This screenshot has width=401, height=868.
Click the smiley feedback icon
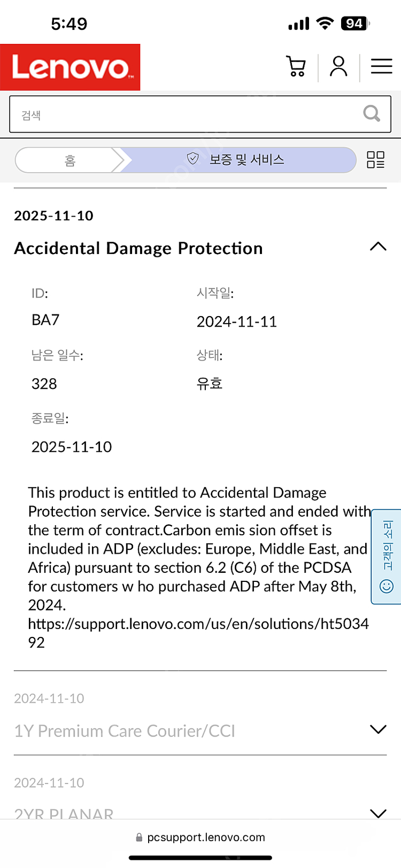pos(386,586)
